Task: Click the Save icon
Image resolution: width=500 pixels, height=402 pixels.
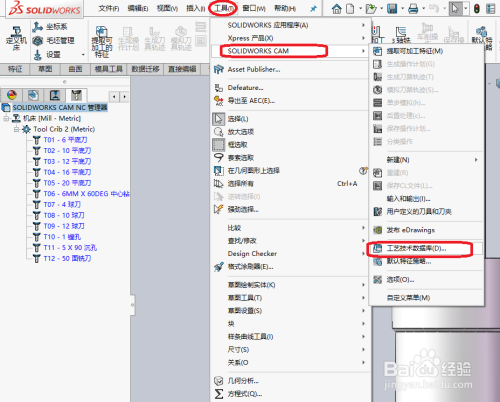Action: point(392,9)
